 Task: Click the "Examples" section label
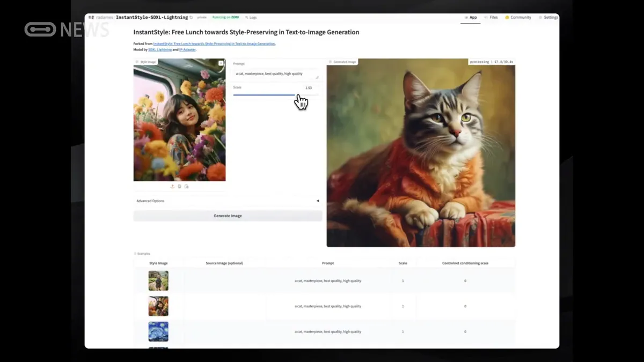(142, 254)
